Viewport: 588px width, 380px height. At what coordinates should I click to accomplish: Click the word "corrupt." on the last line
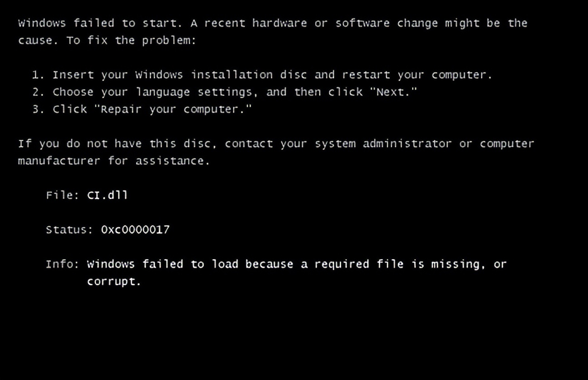(x=114, y=281)
